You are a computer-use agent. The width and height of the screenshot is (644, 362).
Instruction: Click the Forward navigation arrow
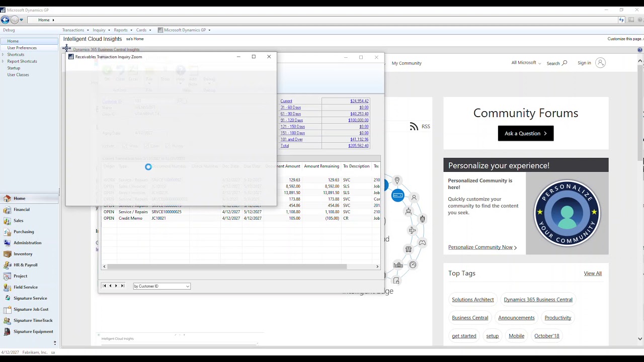(15, 20)
